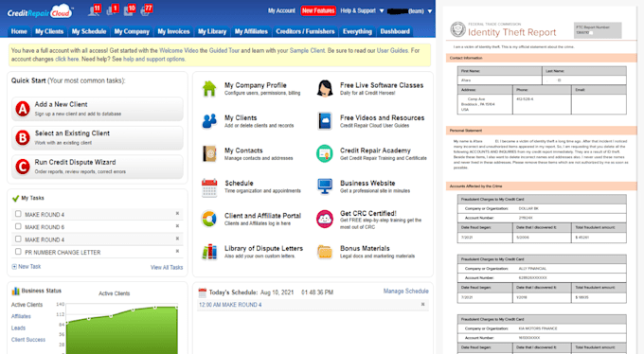Click the New Task link
644x354 pixels.
coord(27,267)
